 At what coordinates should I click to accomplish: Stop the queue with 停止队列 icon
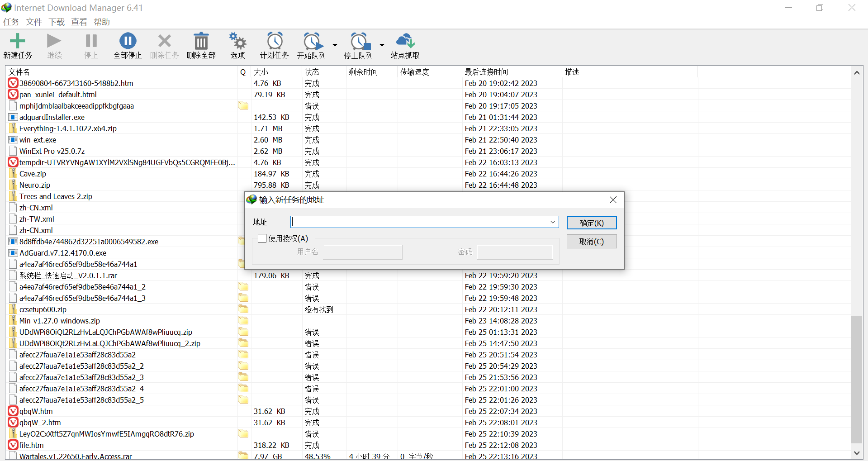click(359, 45)
